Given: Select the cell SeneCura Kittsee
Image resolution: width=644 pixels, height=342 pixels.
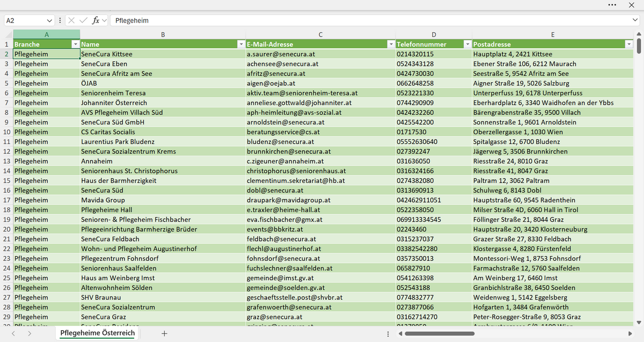Looking at the screenshot, I should tap(163, 54).
